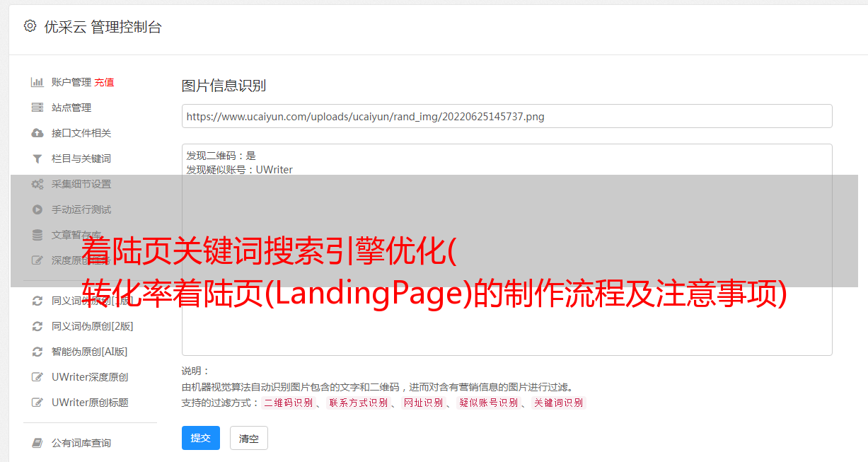Open 同义词伪原创[2版] menu item

click(93, 326)
